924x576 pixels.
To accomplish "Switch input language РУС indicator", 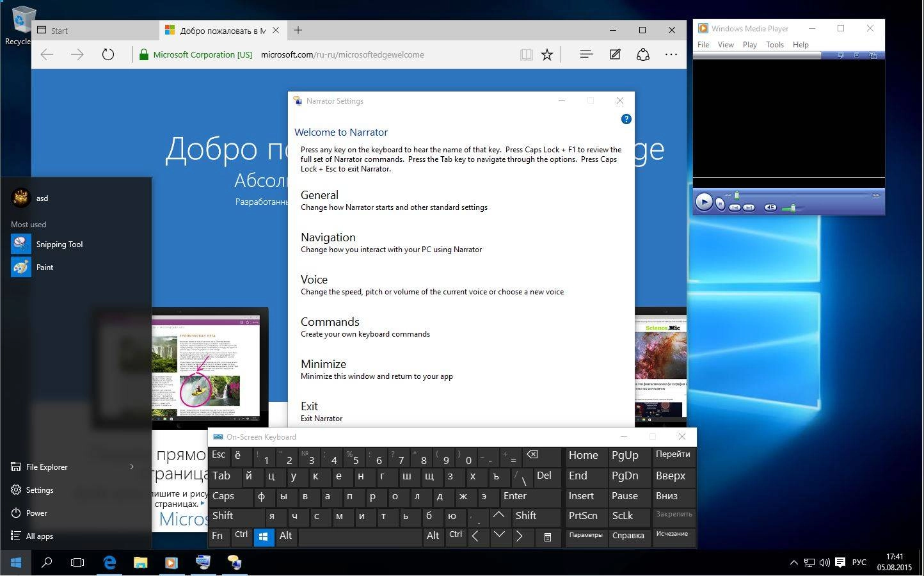I will click(x=859, y=563).
